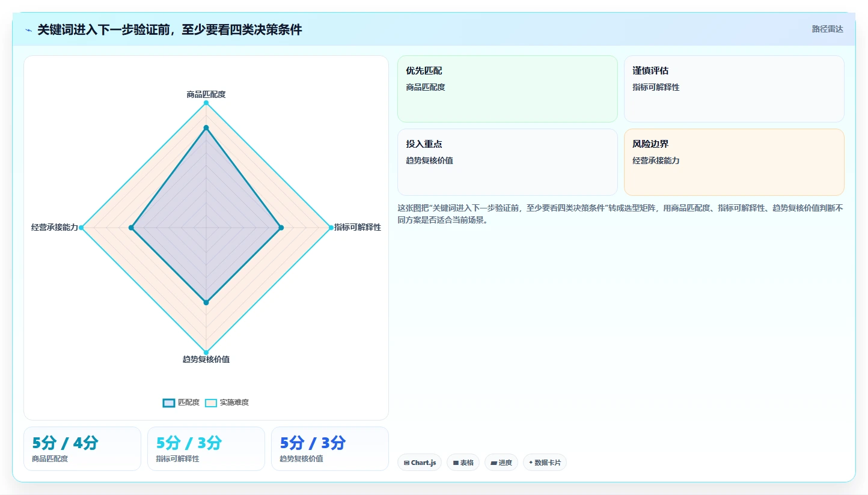Click the score card labeled 指标可解释性
Viewport: 868px width, 495px height.
[x=206, y=449]
